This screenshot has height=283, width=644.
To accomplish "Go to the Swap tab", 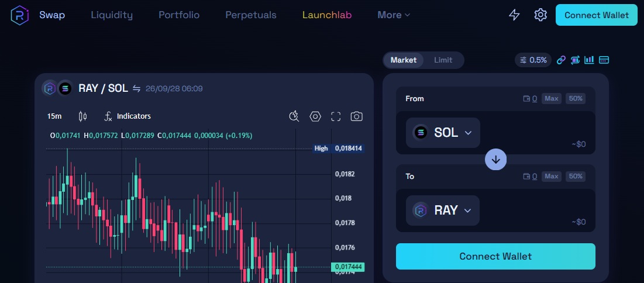I will point(52,15).
